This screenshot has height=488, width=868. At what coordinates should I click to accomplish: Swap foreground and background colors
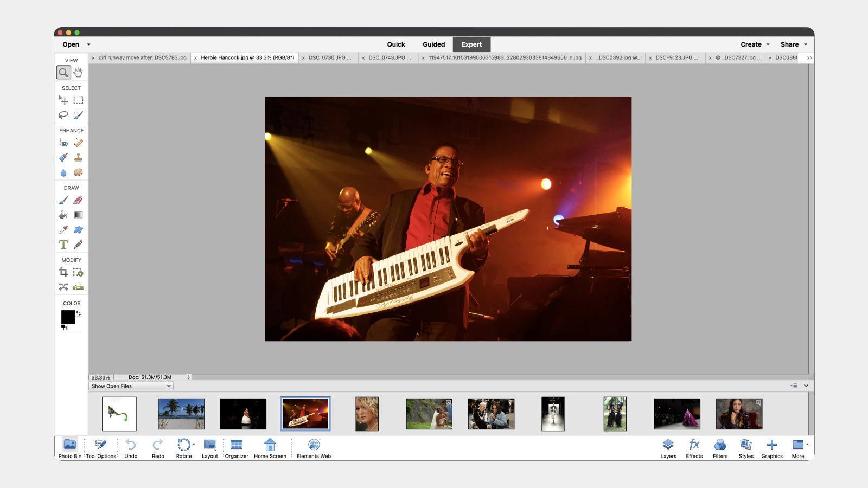click(x=79, y=313)
